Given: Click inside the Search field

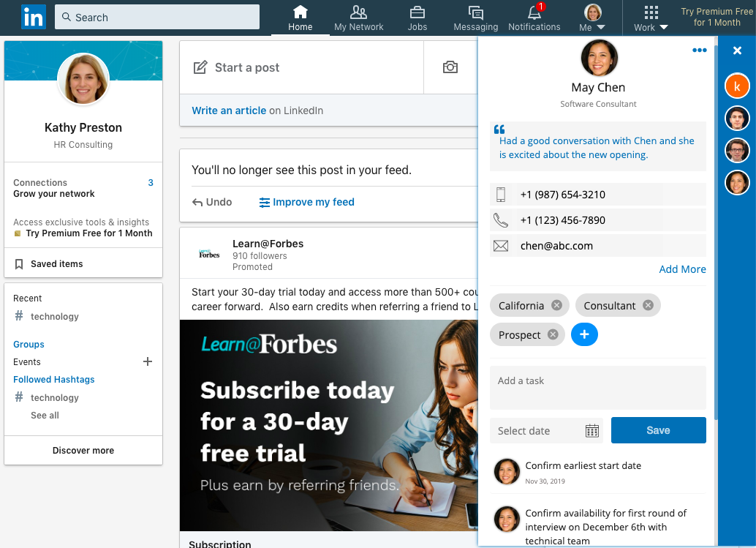Looking at the screenshot, I should [156, 16].
